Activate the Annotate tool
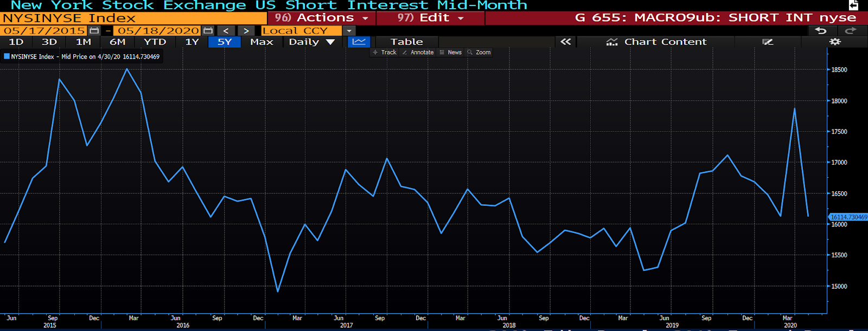Viewport: 868px width, 331px height. [418, 53]
